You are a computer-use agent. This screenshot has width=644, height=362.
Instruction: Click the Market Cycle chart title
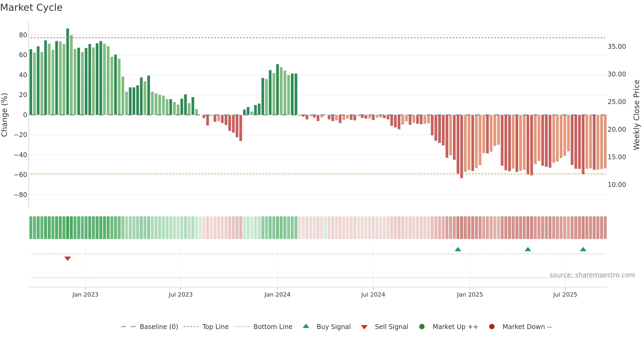tap(31, 8)
